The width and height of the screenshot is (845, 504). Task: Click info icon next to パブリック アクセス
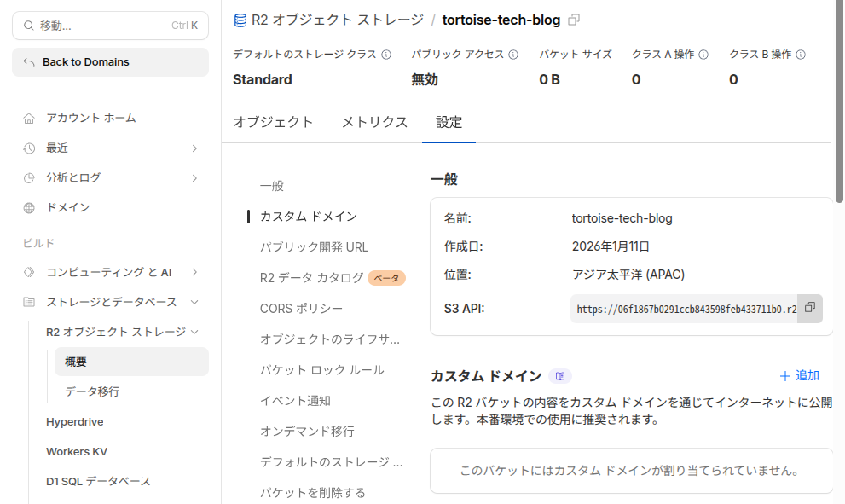pos(513,55)
